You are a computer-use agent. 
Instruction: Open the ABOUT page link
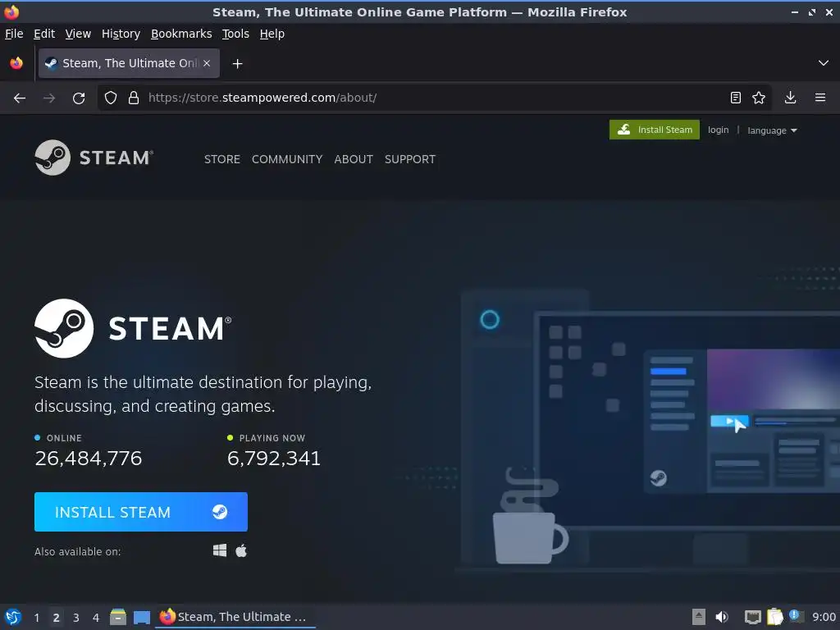[354, 159]
